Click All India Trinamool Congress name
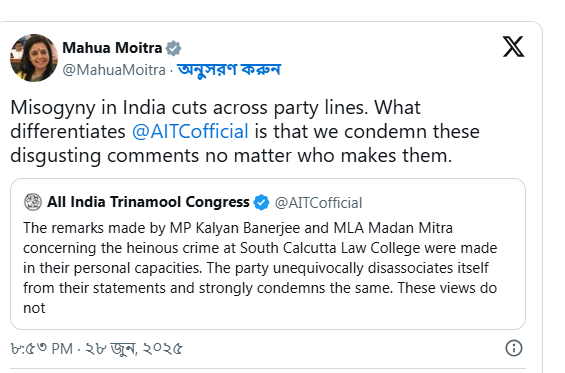This screenshot has height=373, width=565. (x=148, y=202)
